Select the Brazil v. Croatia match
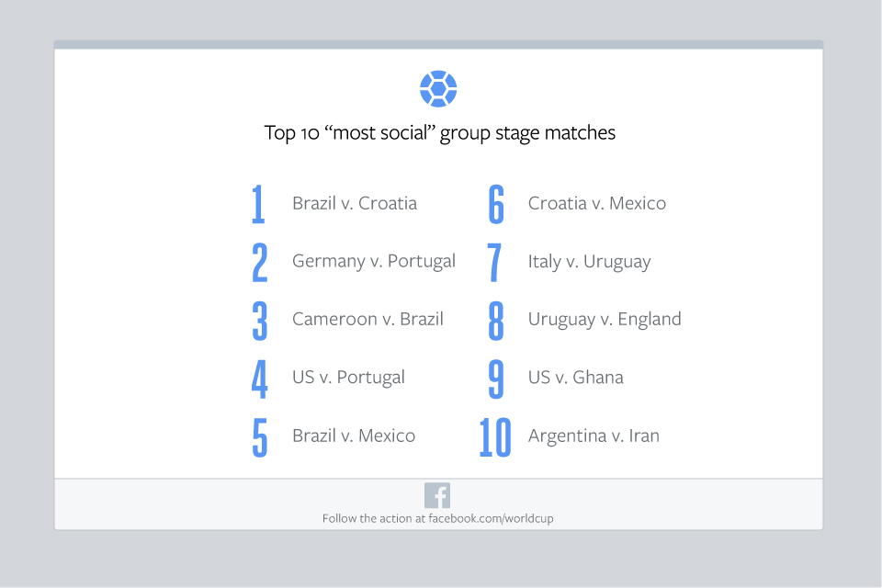The image size is (882, 588). click(x=354, y=203)
